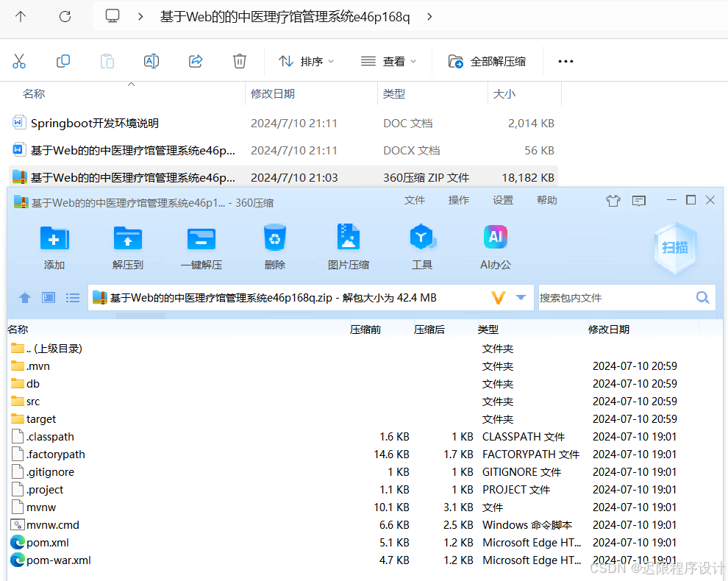Go up one folder level in Explorer

21,17
